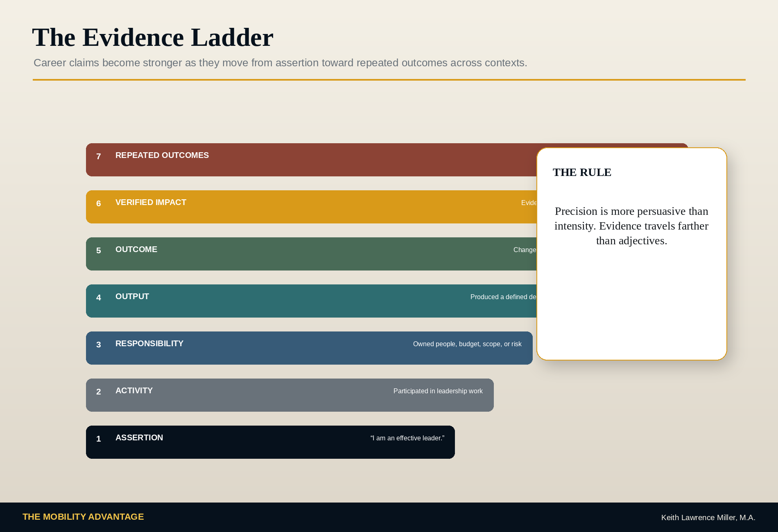The width and height of the screenshot is (778, 532).
Task: Click "THE MOBILITY ADVANTAGE" in the footer
Action: pyautogui.click(x=83, y=517)
